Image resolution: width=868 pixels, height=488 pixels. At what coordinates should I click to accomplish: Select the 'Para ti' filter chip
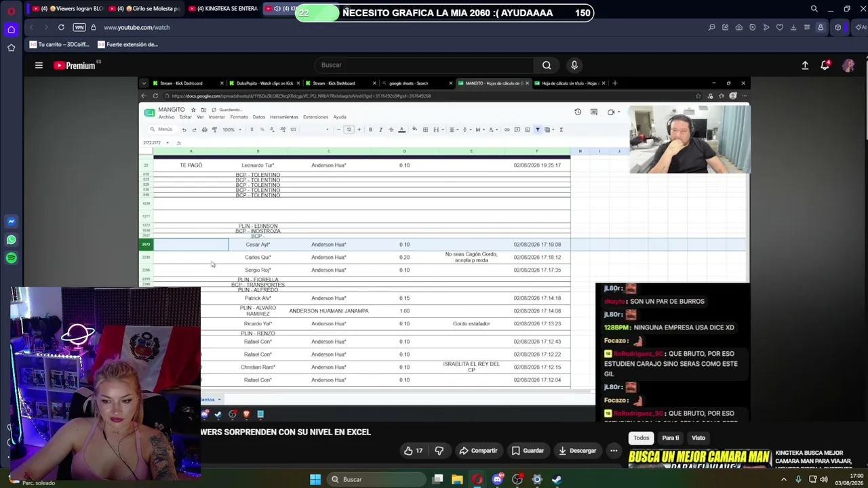point(671,438)
